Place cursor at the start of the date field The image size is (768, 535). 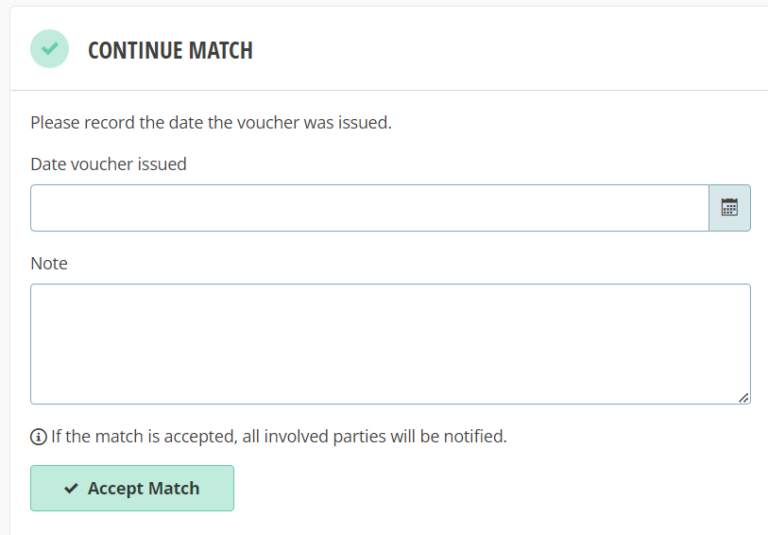point(38,208)
